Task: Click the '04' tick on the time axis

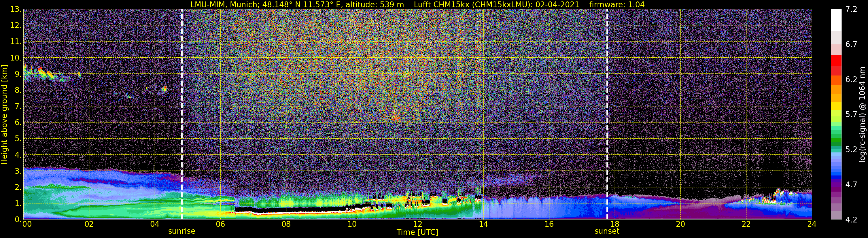Action: point(154,224)
